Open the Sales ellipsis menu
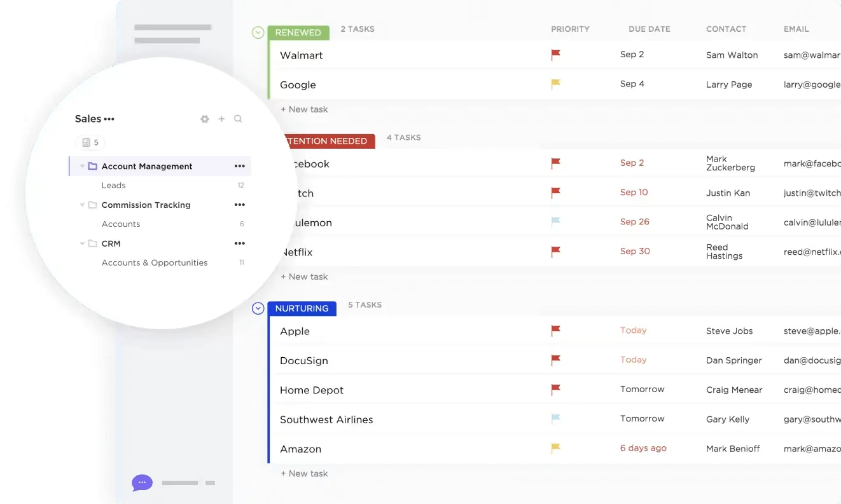Screen dimensions: 841x504 (109, 119)
